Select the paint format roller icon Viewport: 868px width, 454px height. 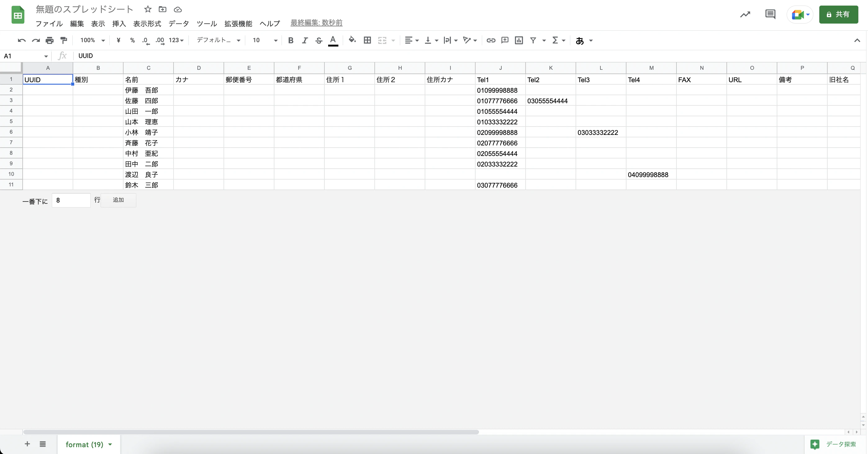(64, 40)
